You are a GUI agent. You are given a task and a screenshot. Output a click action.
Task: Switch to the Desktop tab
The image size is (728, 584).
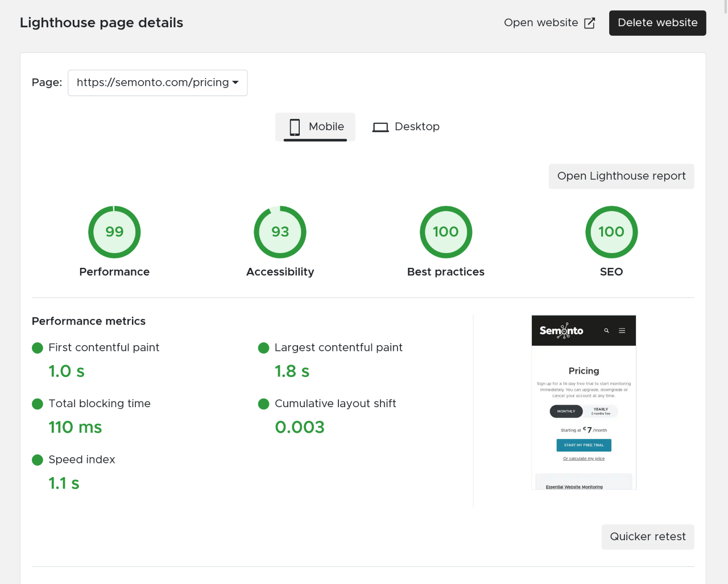pyautogui.click(x=406, y=127)
